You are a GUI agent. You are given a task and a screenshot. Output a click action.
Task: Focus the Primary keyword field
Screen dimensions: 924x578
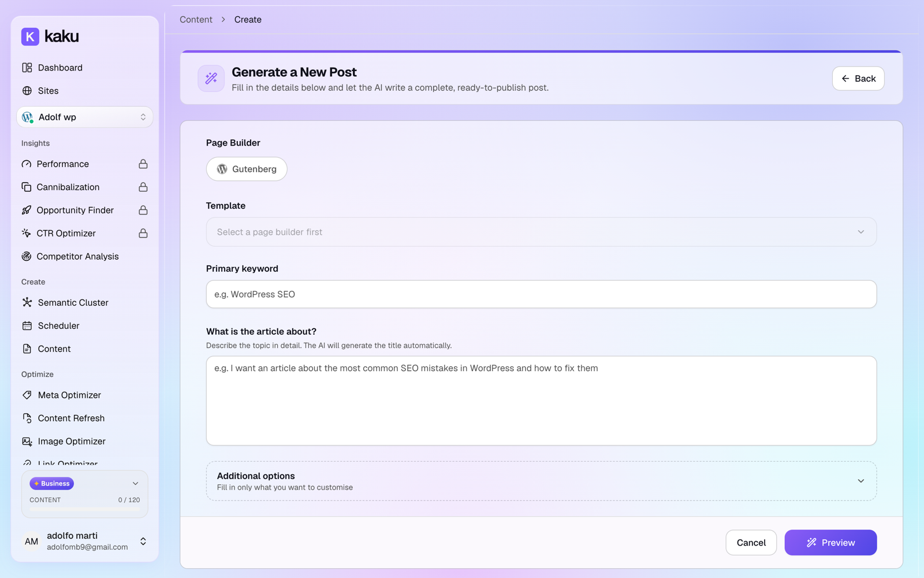[541, 294]
